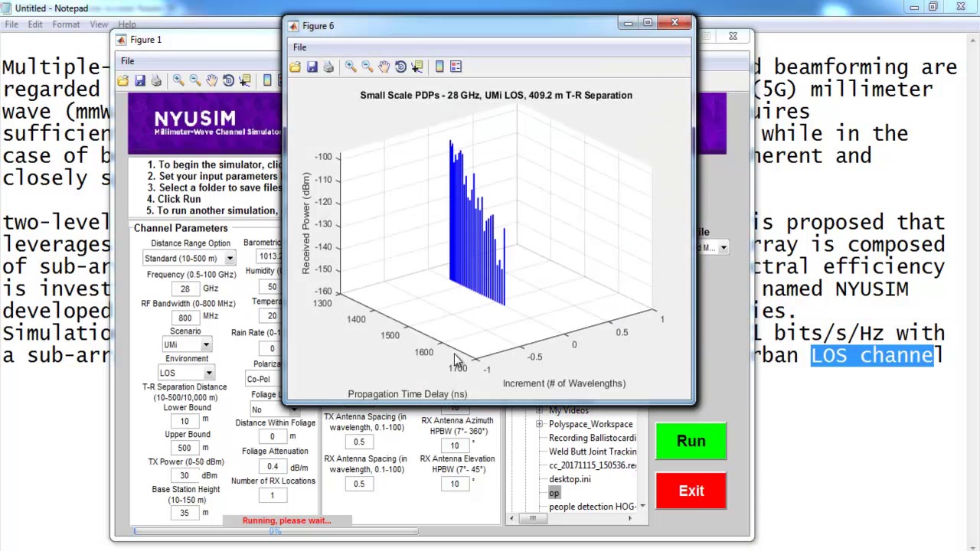980x551 pixels.
Task: Open file icon in Figure 1 toolbar
Action: pyautogui.click(x=122, y=80)
